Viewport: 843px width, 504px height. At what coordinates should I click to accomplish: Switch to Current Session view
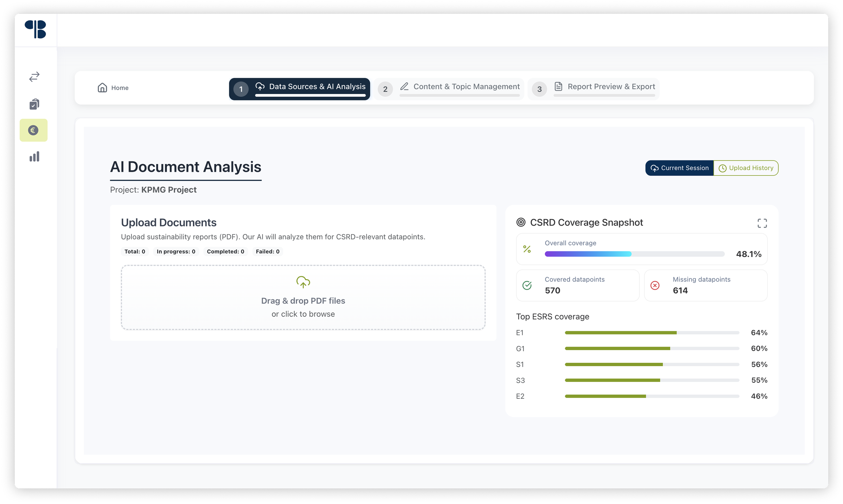pyautogui.click(x=679, y=168)
